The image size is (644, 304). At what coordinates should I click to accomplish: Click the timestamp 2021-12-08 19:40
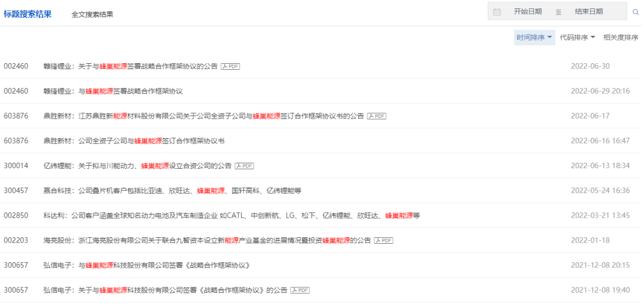click(x=600, y=290)
